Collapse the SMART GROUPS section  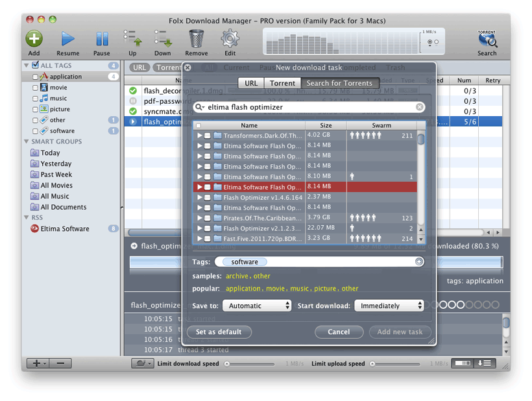click(x=26, y=141)
